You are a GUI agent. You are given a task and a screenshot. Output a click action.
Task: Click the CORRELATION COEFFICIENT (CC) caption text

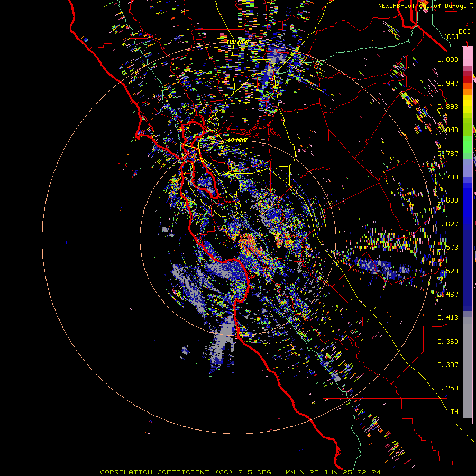[167, 472]
